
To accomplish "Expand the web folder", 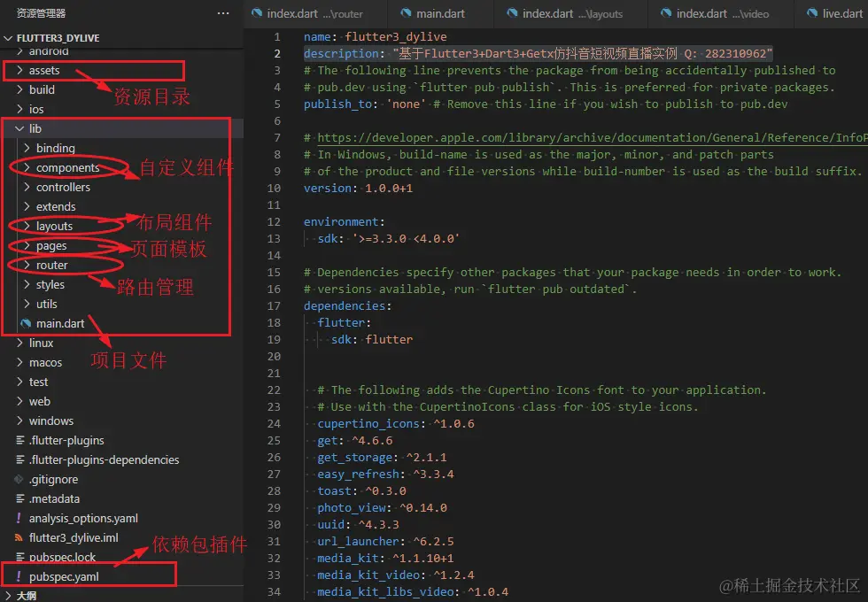I will [x=19, y=401].
